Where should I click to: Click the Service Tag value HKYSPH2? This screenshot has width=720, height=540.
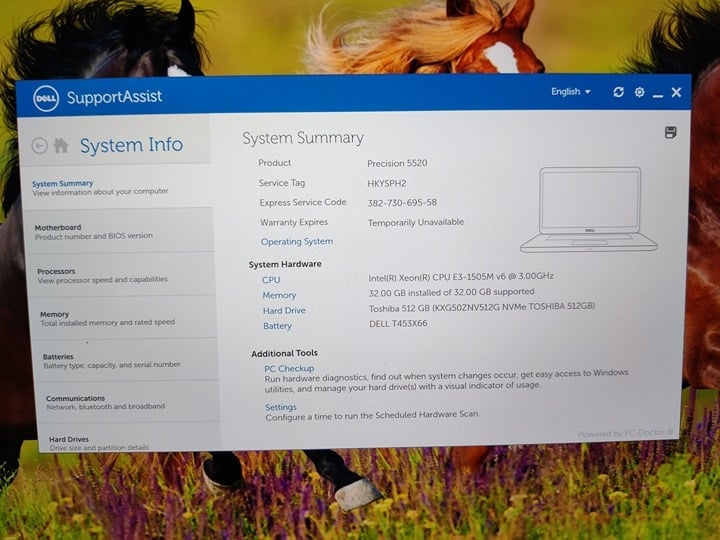point(387,183)
